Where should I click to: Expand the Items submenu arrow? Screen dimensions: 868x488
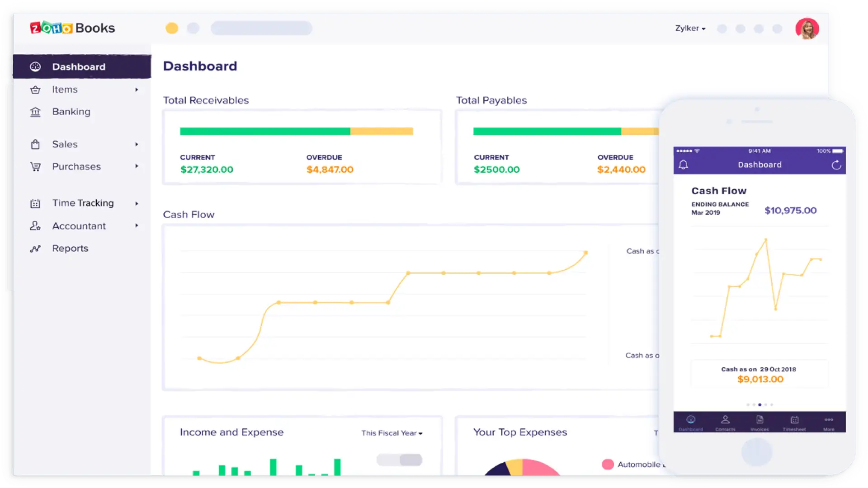pos(137,89)
